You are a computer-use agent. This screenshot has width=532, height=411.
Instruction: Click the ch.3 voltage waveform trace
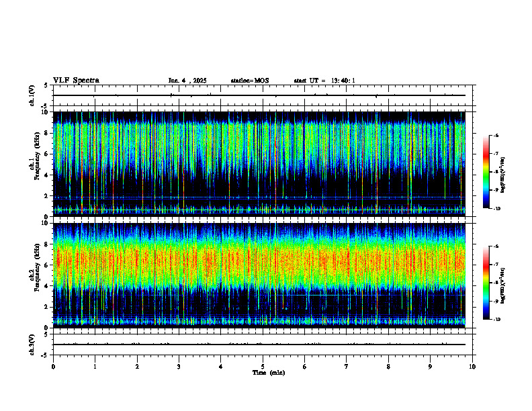pos(259,345)
